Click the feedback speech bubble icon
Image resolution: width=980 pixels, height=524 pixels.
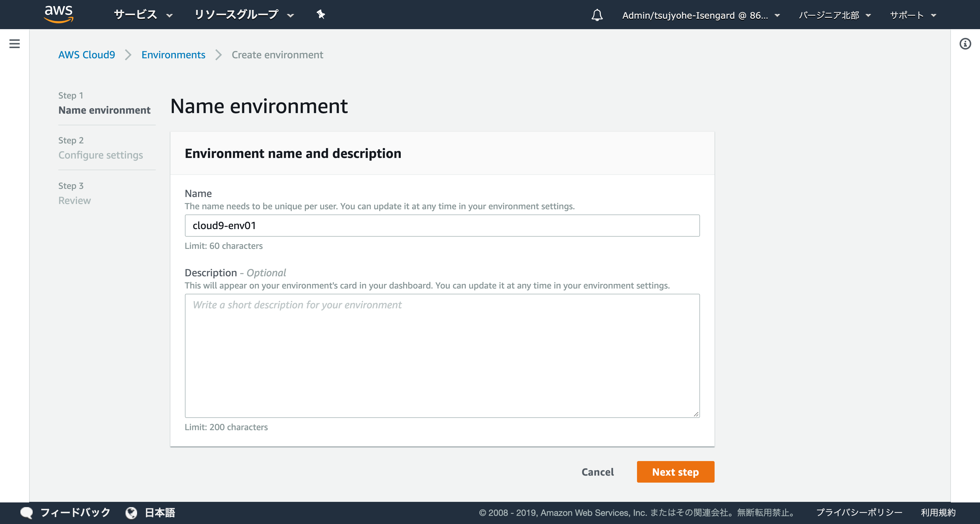click(27, 513)
